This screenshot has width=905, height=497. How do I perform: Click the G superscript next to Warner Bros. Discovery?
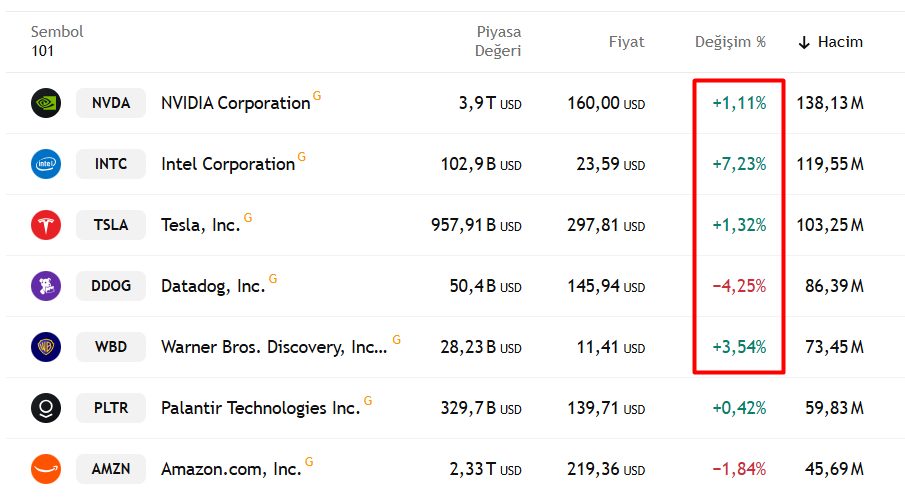click(x=397, y=339)
